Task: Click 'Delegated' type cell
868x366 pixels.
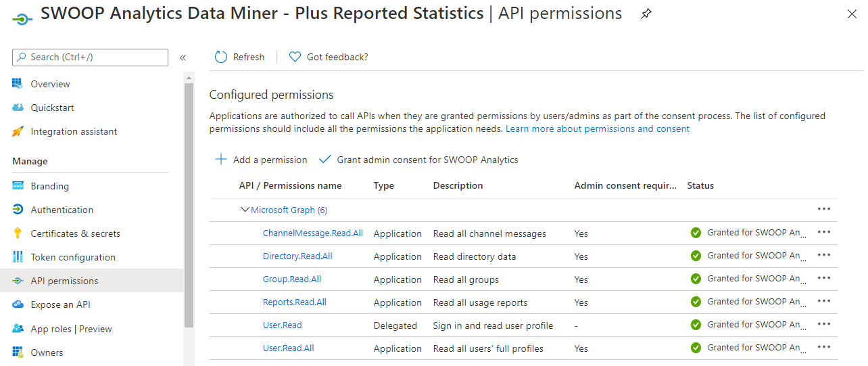Action: point(395,325)
